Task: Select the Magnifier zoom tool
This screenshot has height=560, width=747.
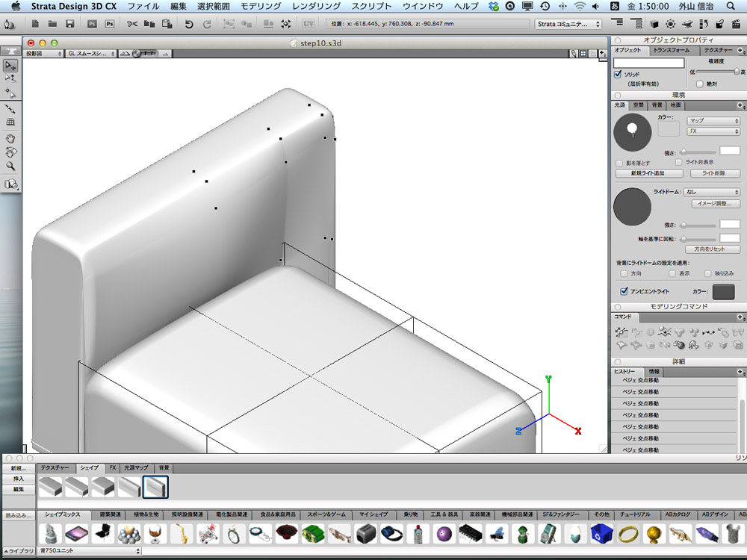Action: coord(10,167)
